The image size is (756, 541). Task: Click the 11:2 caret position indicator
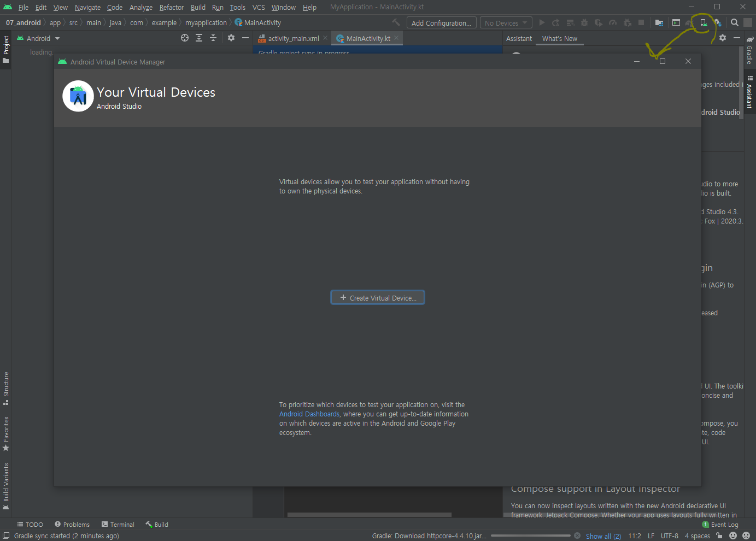tap(635, 536)
